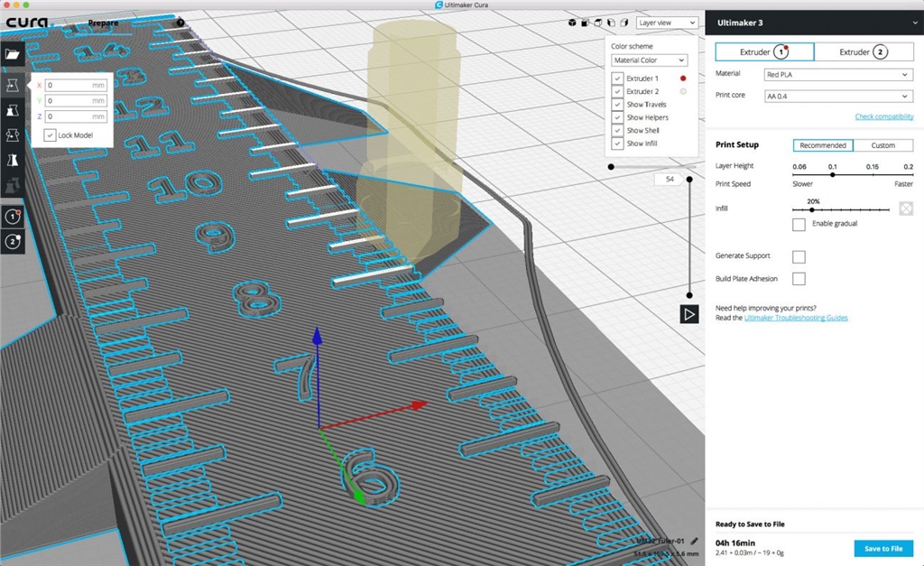Image resolution: width=924 pixels, height=566 pixels.
Task: Click the Save to File button
Action: 882,548
